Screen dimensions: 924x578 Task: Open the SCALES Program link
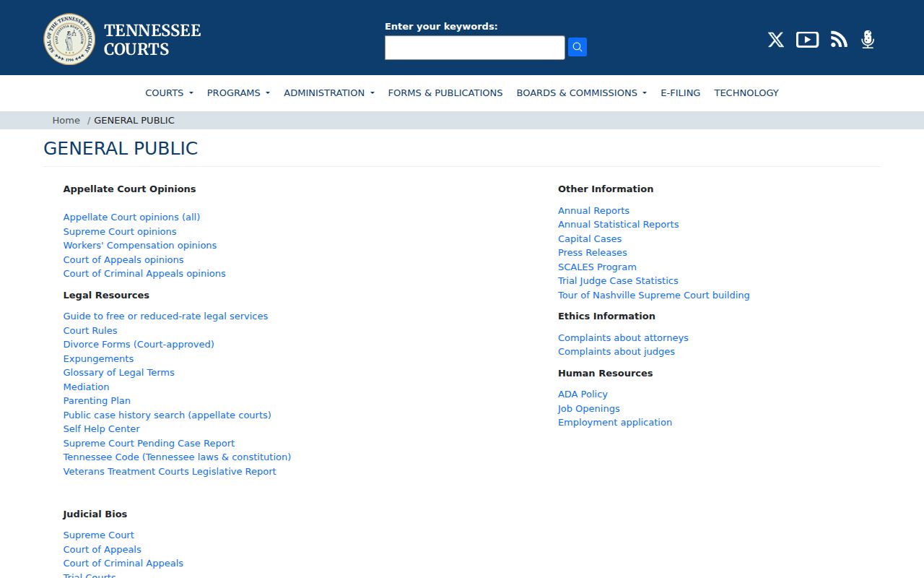tap(597, 267)
